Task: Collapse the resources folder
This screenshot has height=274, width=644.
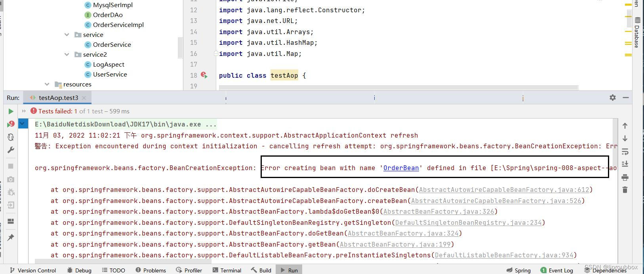Action: click(x=47, y=84)
